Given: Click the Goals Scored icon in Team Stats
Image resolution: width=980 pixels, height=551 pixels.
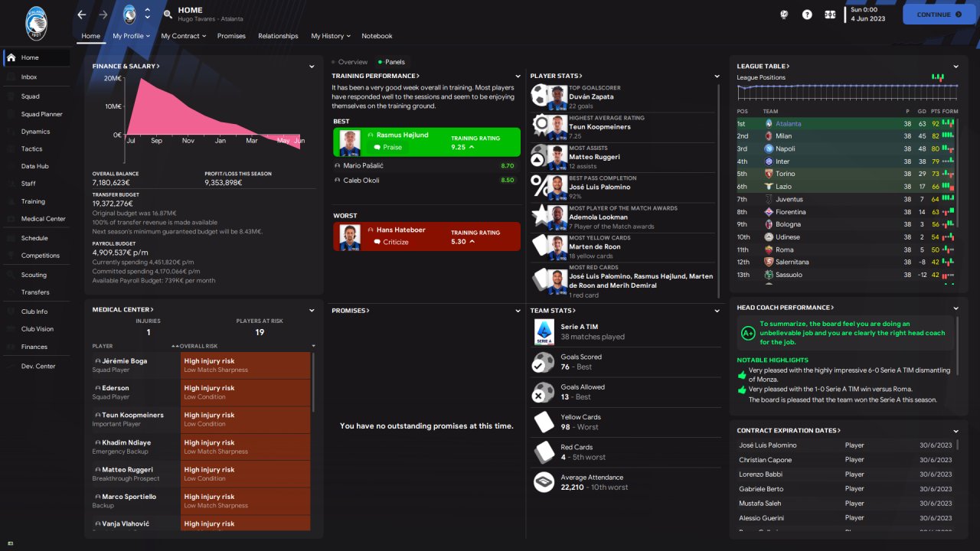Looking at the screenshot, I should point(543,361).
